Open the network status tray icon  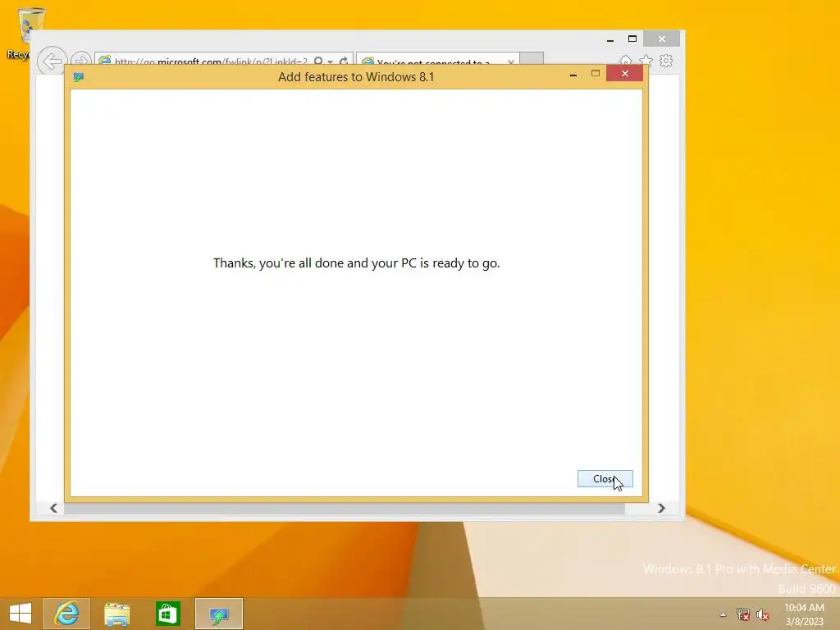(742, 614)
